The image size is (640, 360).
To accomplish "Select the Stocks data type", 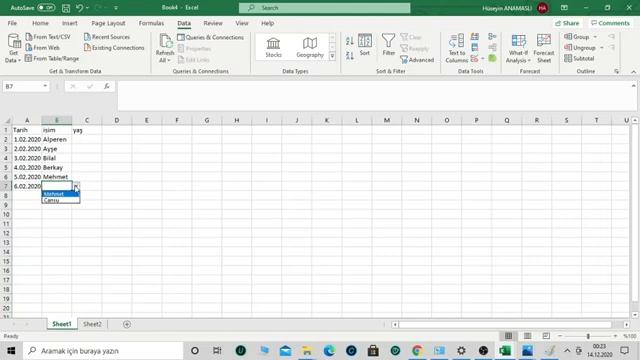I will pos(273,47).
